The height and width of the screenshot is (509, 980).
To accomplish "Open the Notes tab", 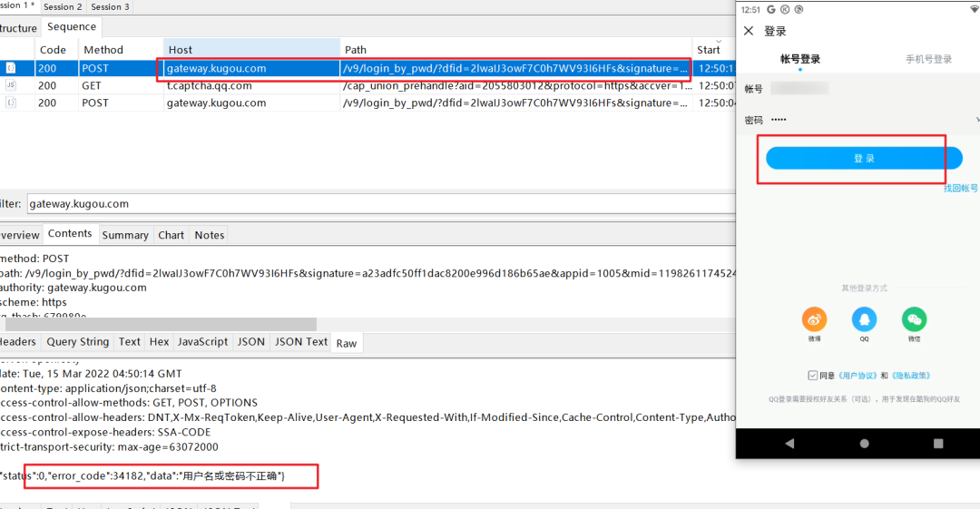I will (x=210, y=235).
